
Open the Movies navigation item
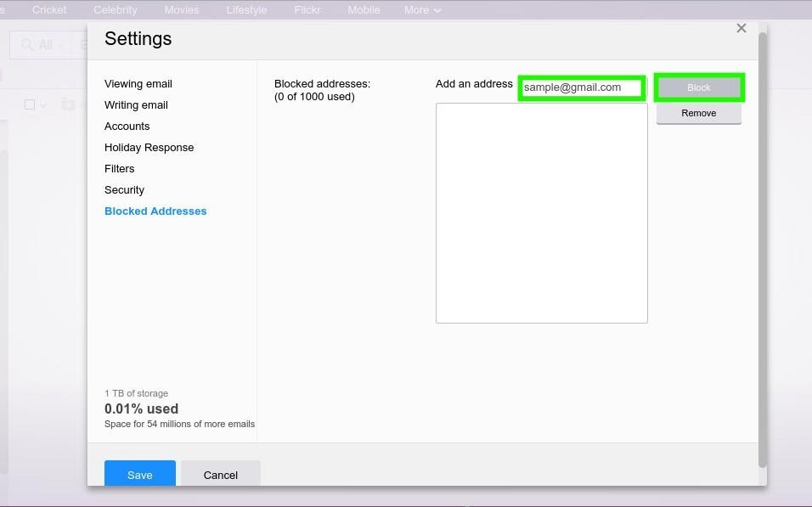click(x=181, y=10)
